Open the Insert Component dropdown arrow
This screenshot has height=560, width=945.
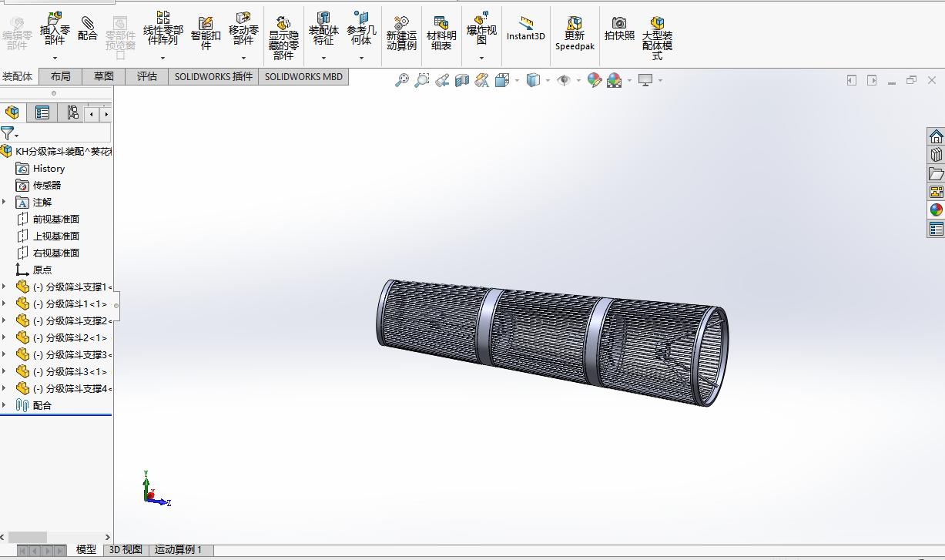point(55,58)
